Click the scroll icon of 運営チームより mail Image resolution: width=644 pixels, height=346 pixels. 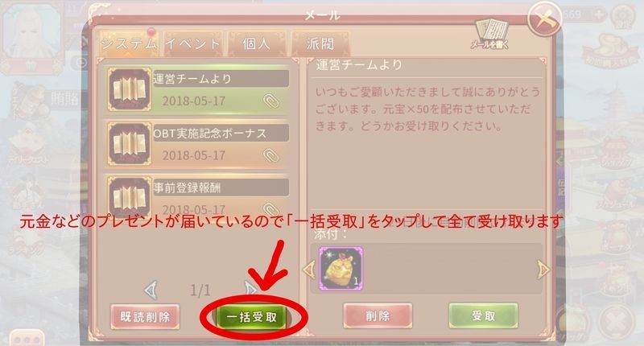coord(130,89)
